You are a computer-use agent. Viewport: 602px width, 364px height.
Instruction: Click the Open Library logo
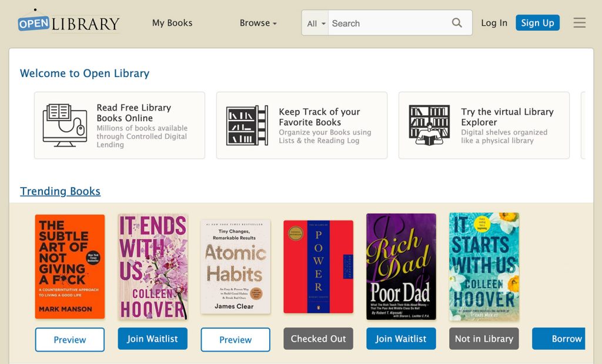pos(69,23)
